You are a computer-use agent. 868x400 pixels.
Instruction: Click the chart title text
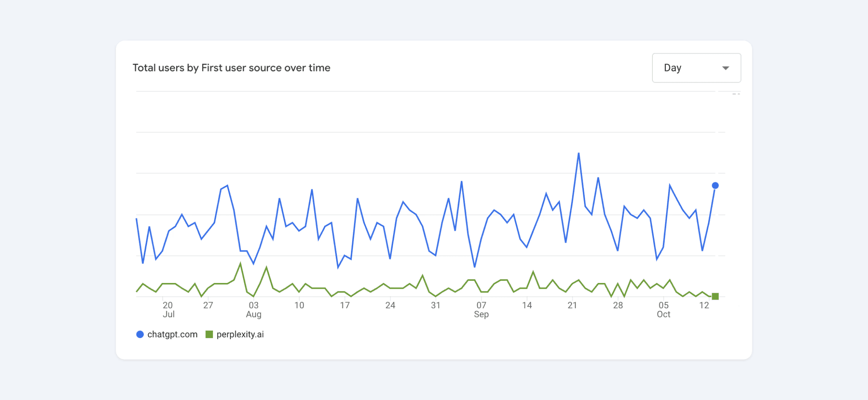coord(231,68)
